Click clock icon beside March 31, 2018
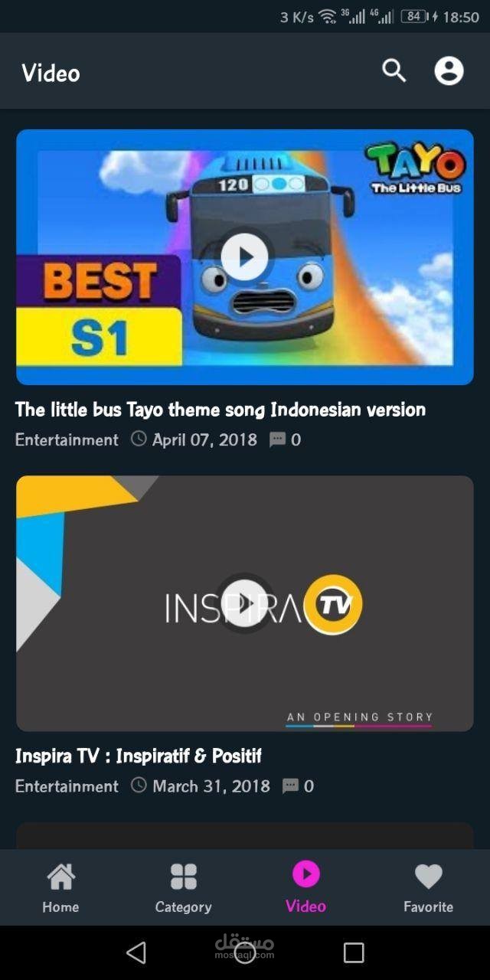 pos(139,785)
